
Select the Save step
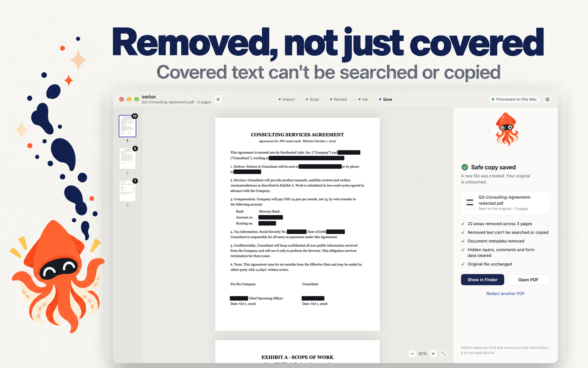[x=385, y=99]
